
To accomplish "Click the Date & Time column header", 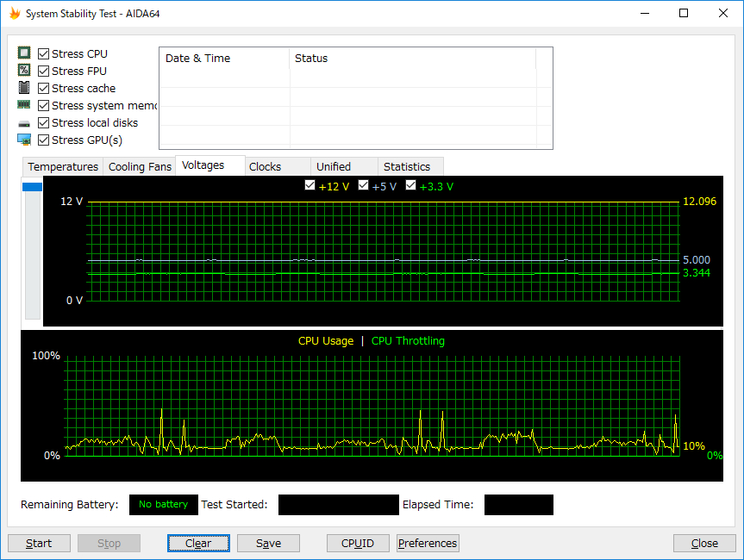I will (x=198, y=59).
